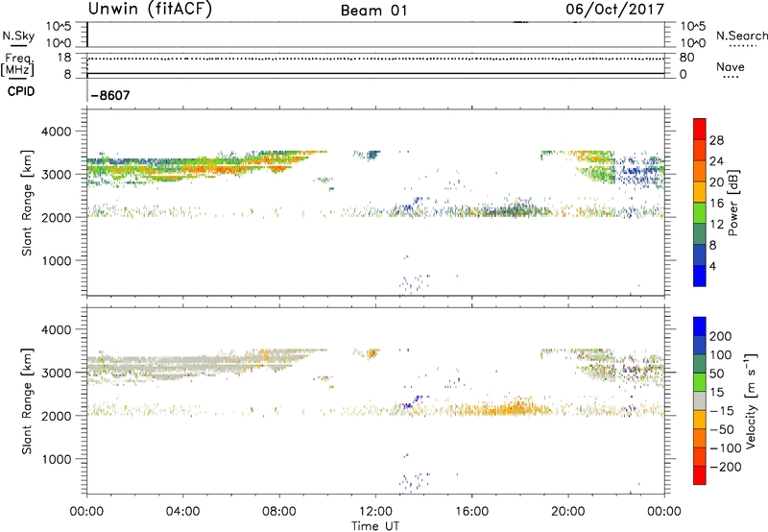Click the '4000' tick label on the power panel
The height and width of the screenshot is (532, 768).
click(57, 132)
